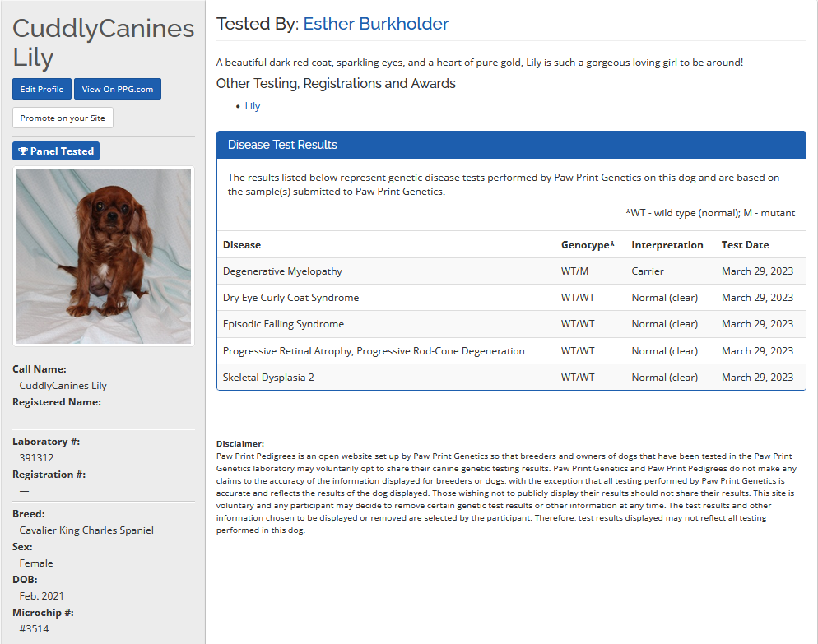Screen dimensions: 818x644
Task: Select the Episodic Falling Syndrome entry
Action: tap(283, 324)
